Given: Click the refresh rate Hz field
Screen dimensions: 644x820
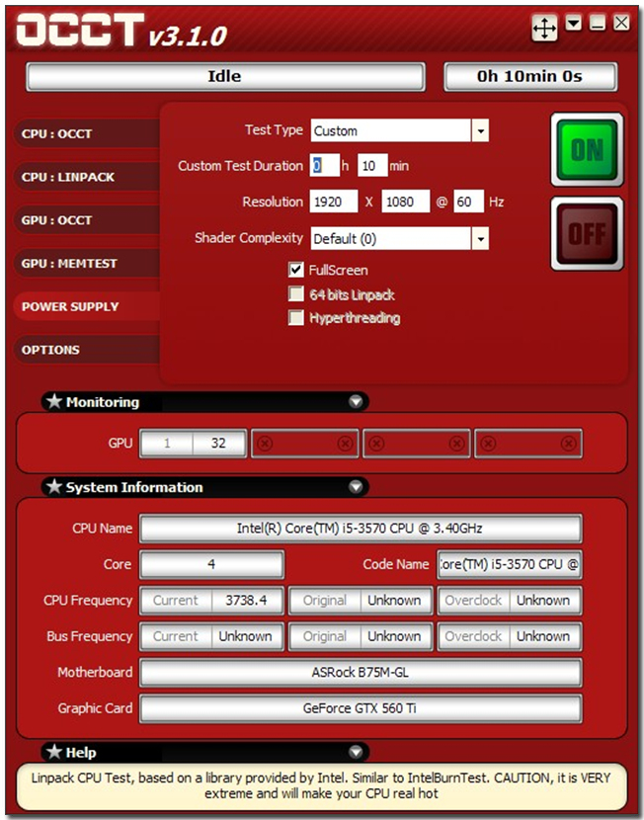Looking at the screenshot, I should [x=468, y=202].
